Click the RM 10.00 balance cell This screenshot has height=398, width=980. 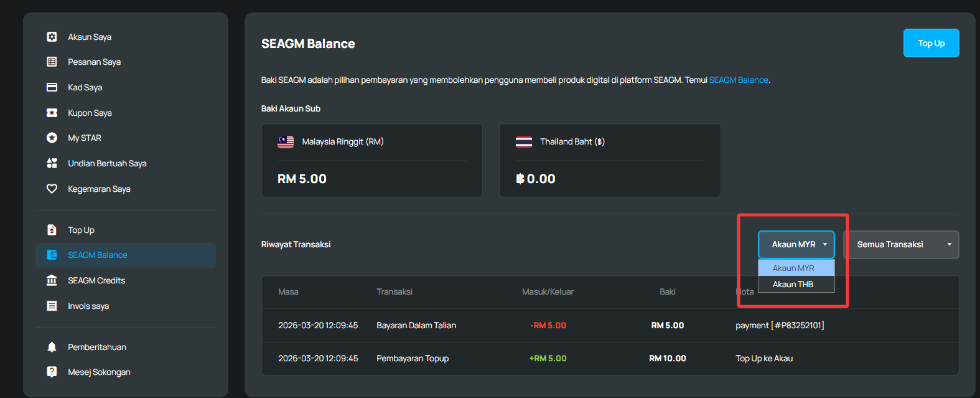click(668, 358)
